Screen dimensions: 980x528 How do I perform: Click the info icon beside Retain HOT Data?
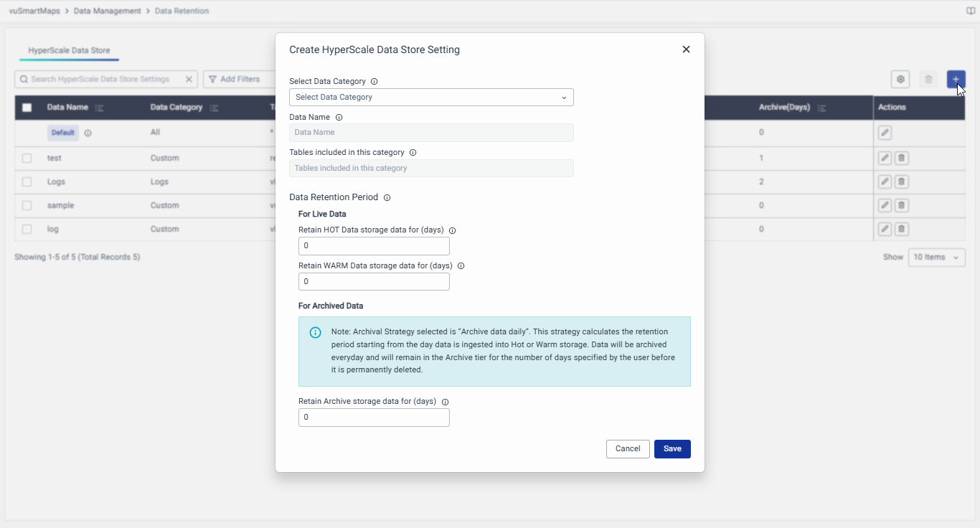[452, 231]
